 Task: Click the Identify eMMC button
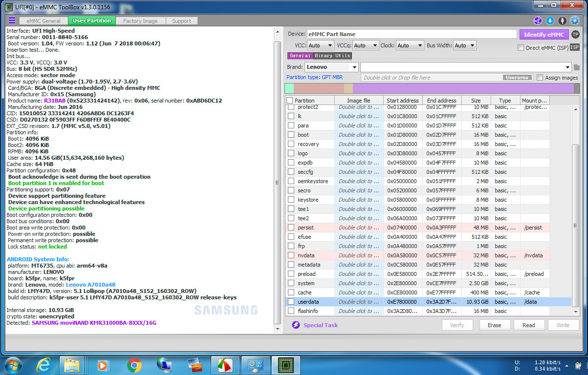(x=544, y=34)
